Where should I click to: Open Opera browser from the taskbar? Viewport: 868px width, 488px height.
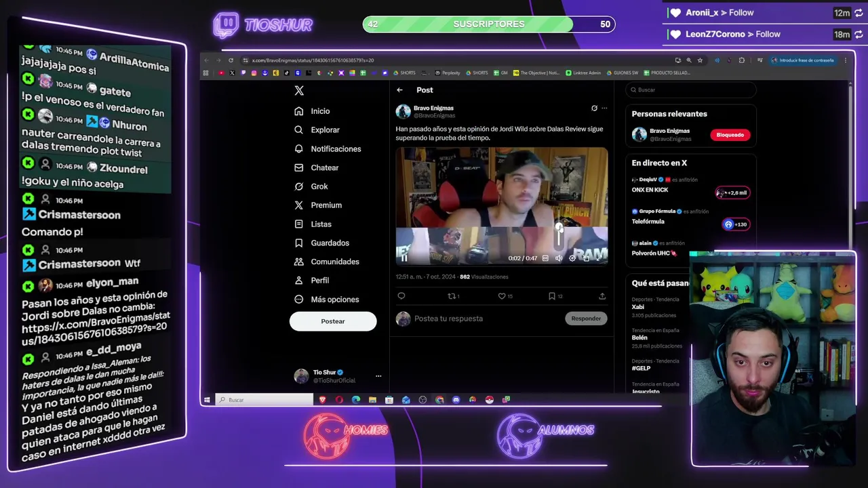(339, 400)
